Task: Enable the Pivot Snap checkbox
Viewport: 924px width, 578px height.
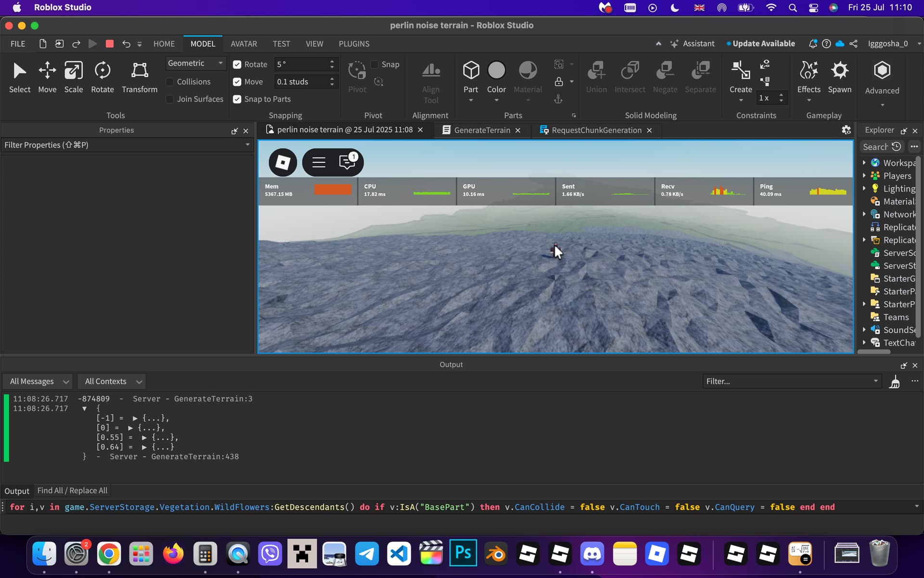Action: [374, 65]
